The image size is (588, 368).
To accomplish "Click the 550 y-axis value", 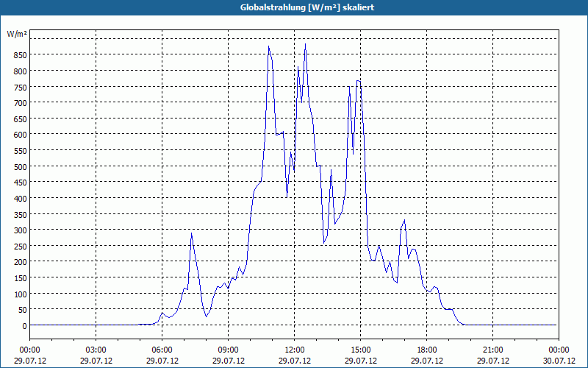I will point(21,151).
